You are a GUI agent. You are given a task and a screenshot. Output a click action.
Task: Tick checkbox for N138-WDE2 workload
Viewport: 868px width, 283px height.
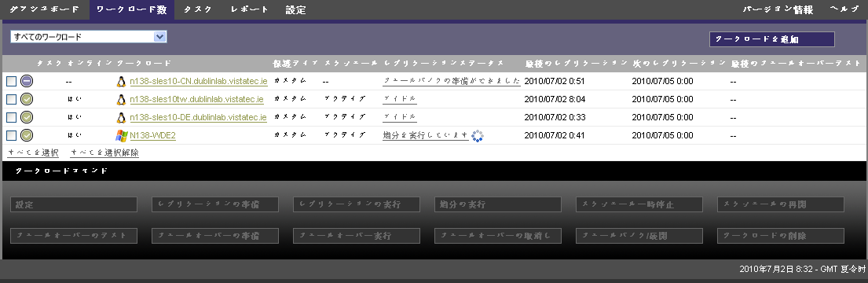pos(11,135)
